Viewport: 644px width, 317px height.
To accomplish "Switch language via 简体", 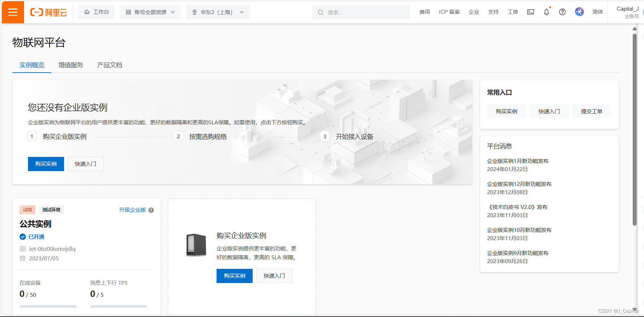I will pyautogui.click(x=598, y=12).
